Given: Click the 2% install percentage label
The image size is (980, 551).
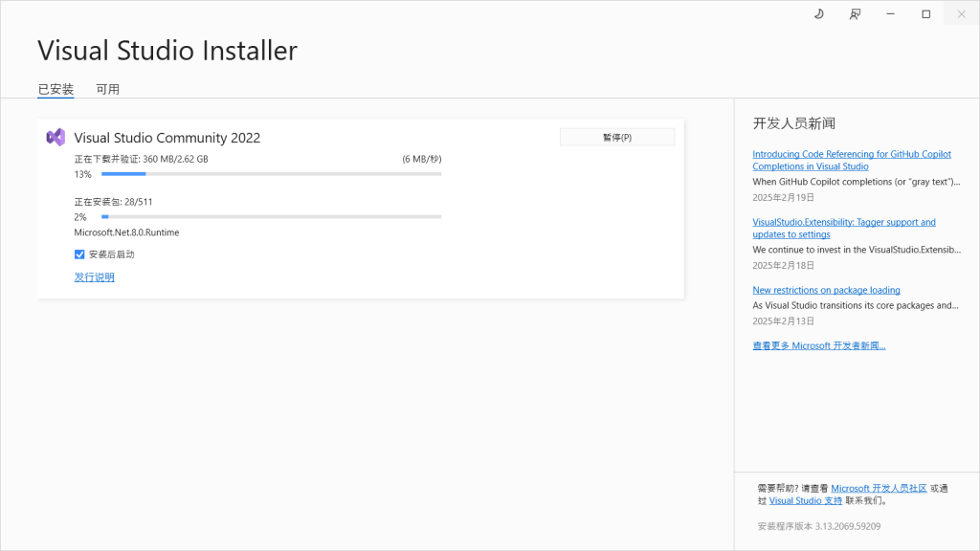Looking at the screenshot, I should 80,217.
